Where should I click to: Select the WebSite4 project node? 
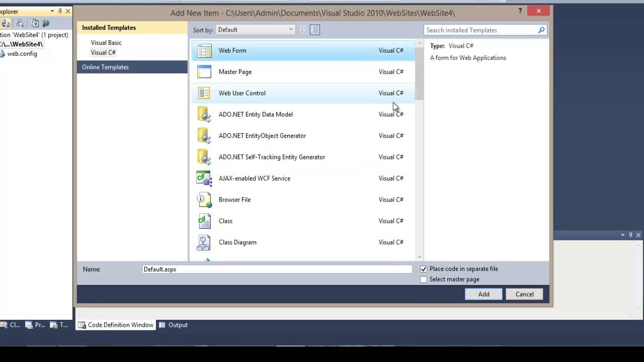coord(22,44)
